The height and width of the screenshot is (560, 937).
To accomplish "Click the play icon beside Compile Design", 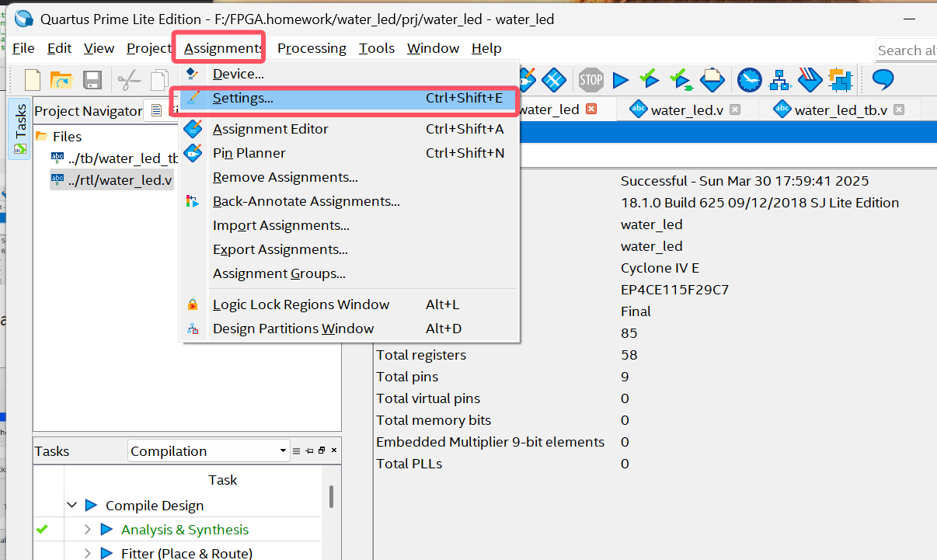I will click(x=91, y=506).
